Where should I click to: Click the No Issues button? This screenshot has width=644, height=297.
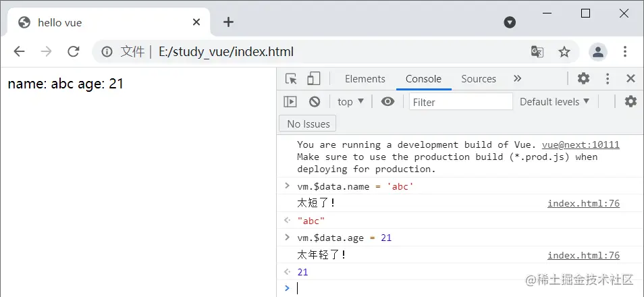point(308,124)
